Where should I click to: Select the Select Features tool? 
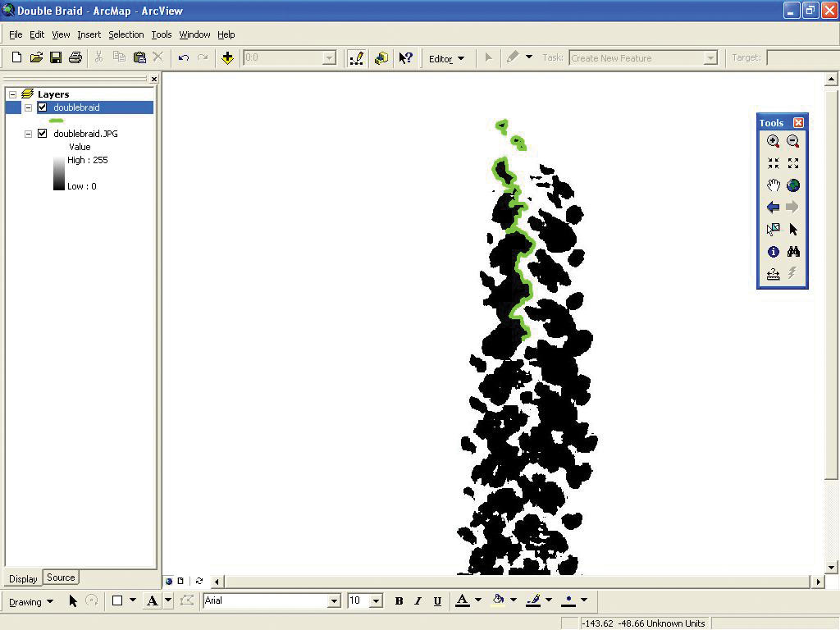(x=773, y=230)
